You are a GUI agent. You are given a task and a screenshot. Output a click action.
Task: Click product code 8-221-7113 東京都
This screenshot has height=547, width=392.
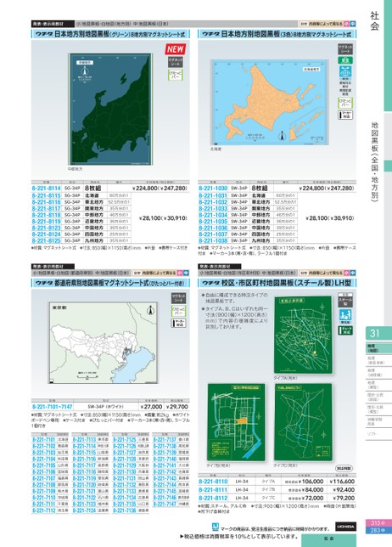pos(84,440)
